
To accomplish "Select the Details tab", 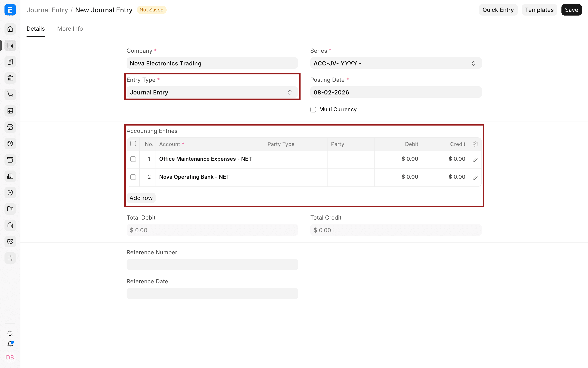I will coord(36,29).
